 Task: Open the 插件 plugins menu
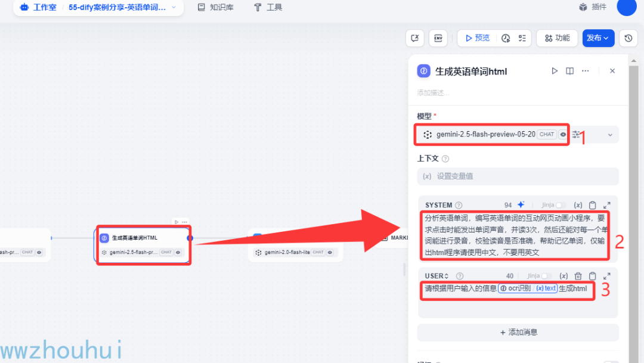(x=593, y=7)
